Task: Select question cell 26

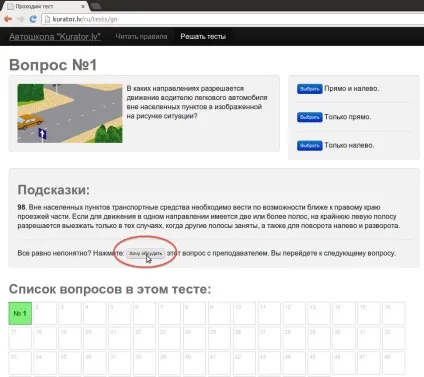Action: click(x=244, y=338)
